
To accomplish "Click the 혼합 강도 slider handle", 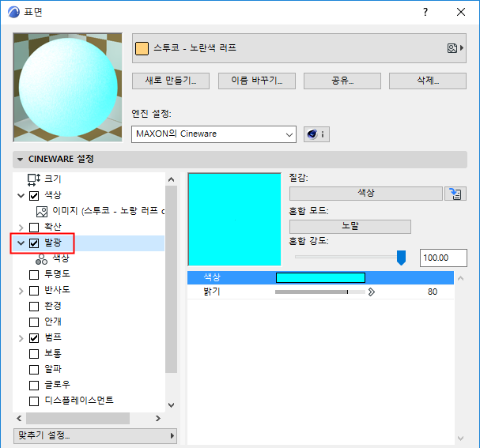I will (x=401, y=258).
